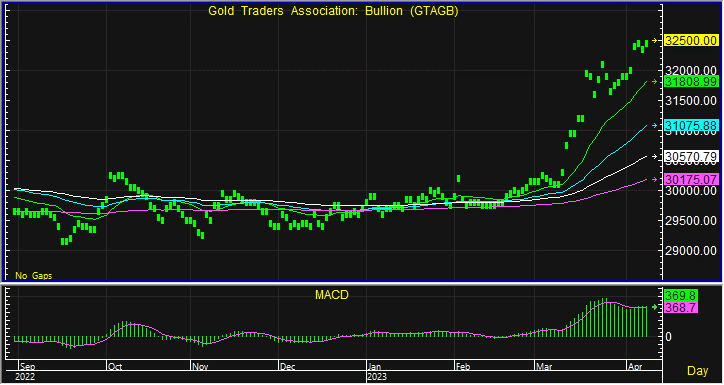Screen dimensions: 724x385
Task: Click the yellow arrow beside 32500.00
Action: pos(654,41)
